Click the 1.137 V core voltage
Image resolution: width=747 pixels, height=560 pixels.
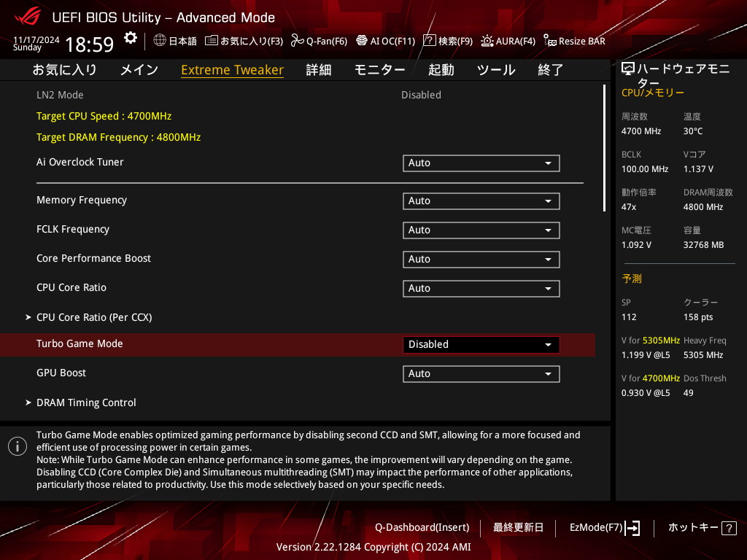click(698, 169)
